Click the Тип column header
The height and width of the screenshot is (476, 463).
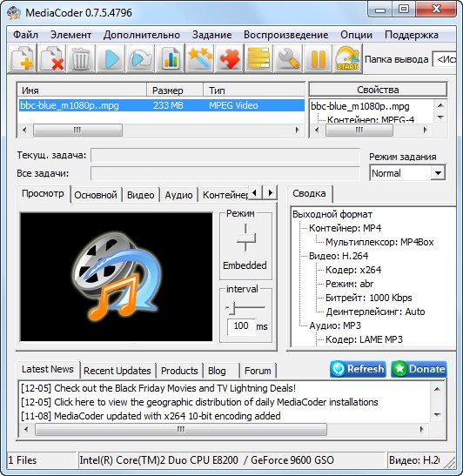(x=254, y=91)
